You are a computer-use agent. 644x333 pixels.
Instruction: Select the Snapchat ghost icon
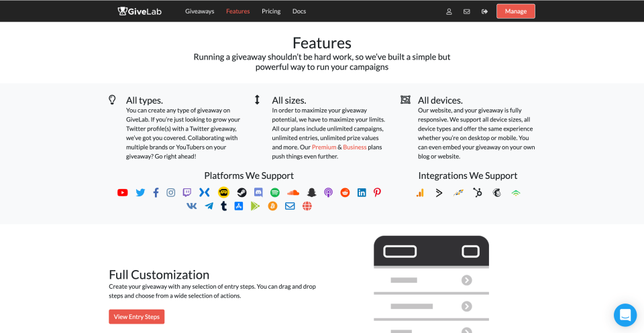tap(312, 192)
